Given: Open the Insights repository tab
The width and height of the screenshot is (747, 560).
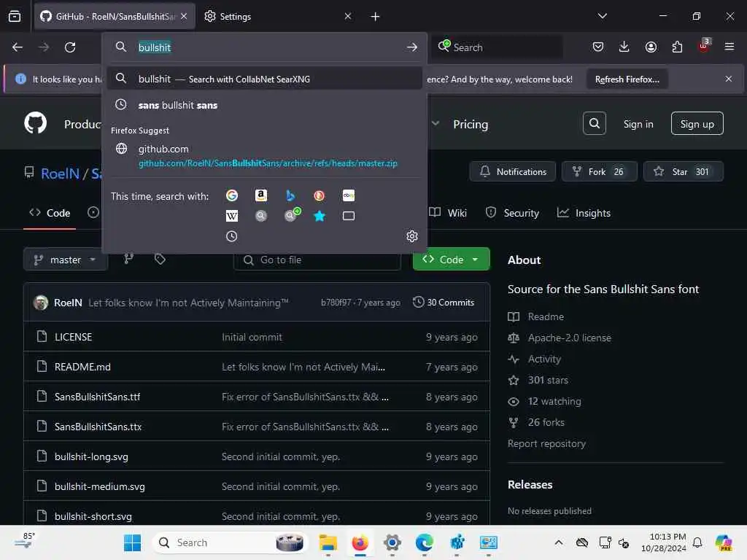Looking at the screenshot, I should pyautogui.click(x=584, y=213).
